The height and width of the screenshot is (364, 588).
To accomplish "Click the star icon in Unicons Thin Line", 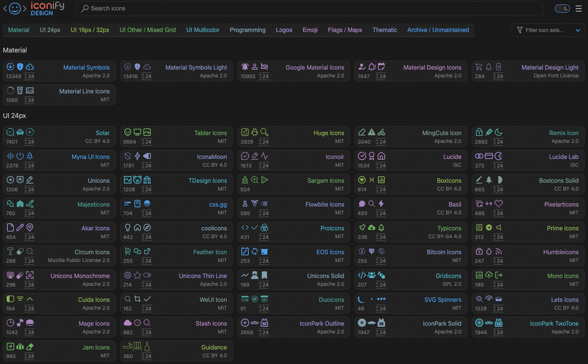I will pos(137,275).
